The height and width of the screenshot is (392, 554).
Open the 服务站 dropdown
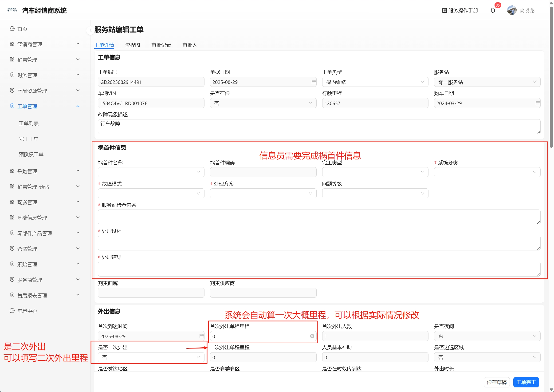(x=487, y=82)
